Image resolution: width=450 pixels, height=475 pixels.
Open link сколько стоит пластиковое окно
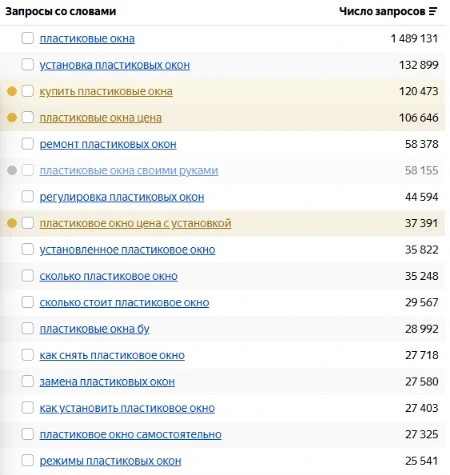click(x=124, y=303)
